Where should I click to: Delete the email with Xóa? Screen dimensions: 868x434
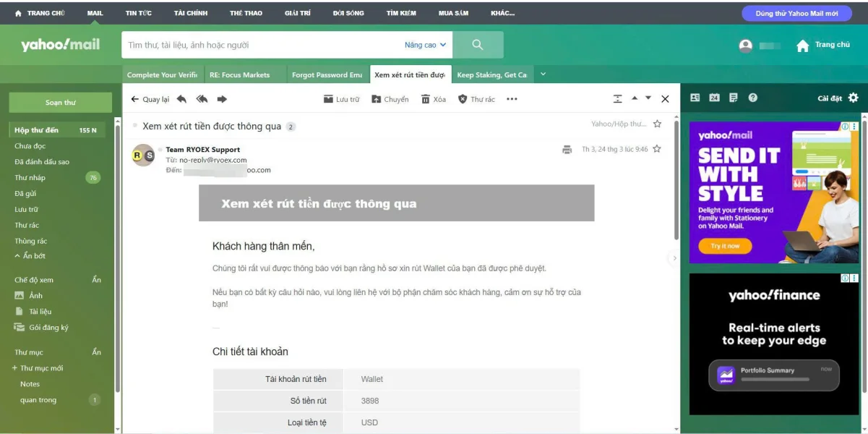434,99
